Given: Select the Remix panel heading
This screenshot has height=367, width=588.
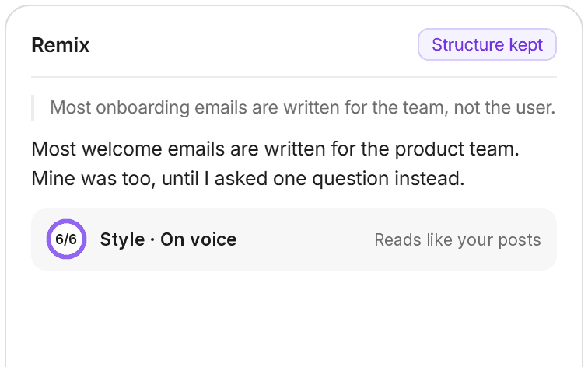Looking at the screenshot, I should 61,45.
